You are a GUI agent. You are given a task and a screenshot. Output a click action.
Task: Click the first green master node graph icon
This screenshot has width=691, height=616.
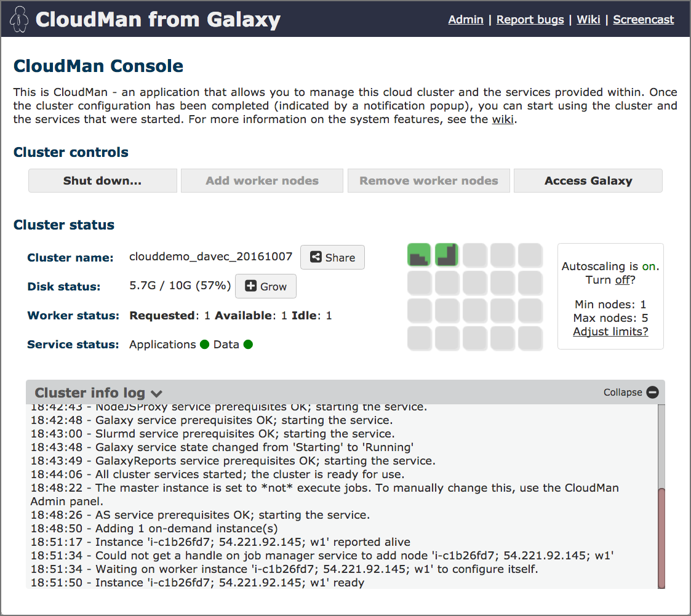(419, 255)
